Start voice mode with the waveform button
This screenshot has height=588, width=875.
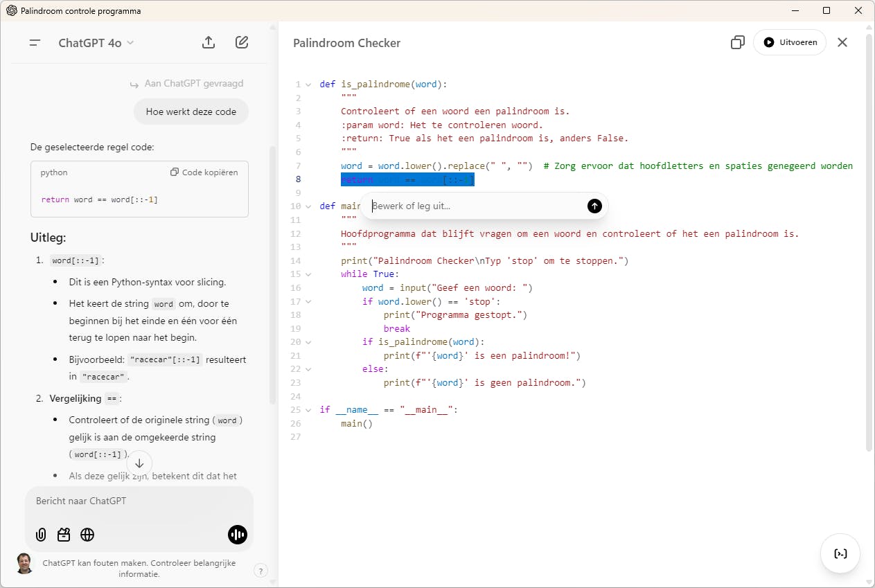tap(237, 535)
